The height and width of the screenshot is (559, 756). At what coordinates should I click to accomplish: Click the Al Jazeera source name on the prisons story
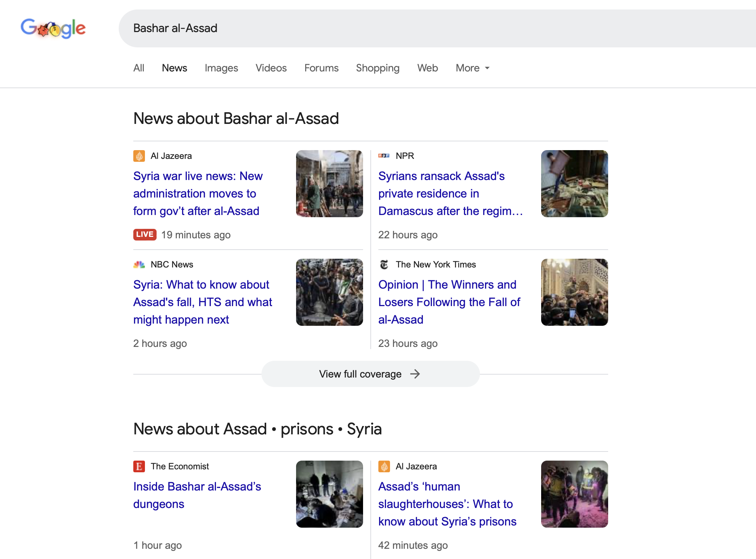click(416, 466)
